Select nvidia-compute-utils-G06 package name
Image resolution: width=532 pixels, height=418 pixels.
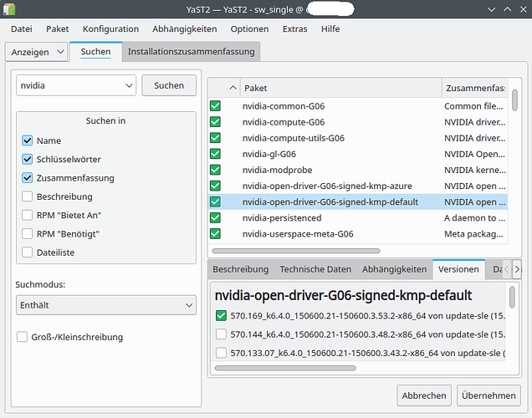(x=293, y=138)
